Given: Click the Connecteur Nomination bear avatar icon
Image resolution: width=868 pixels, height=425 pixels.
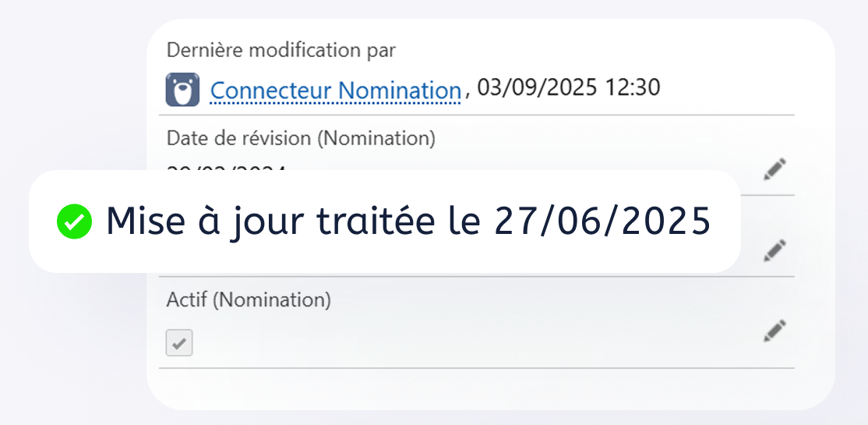Looking at the screenshot, I should (x=182, y=90).
